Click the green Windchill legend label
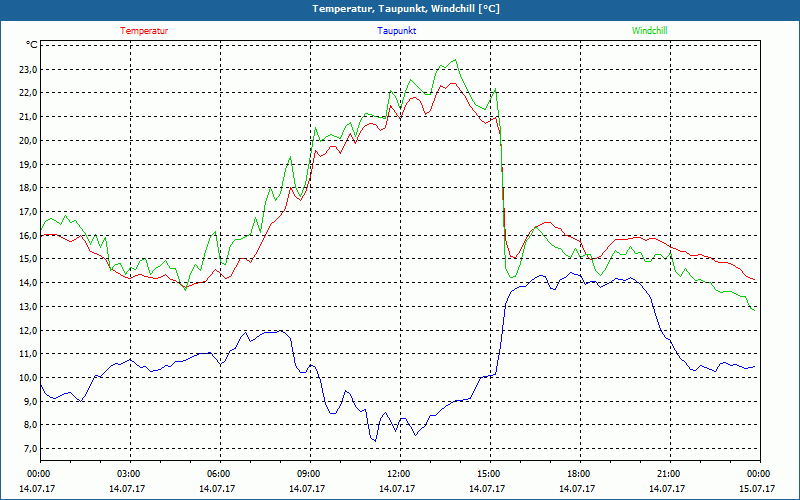 click(x=649, y=31)
